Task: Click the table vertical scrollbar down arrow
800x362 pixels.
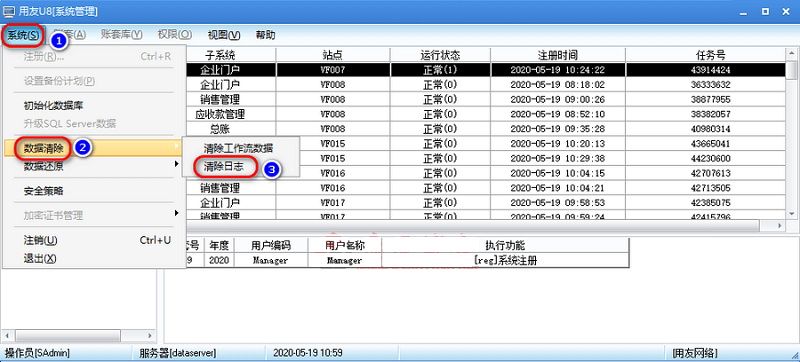Action: [x=792, y=214]
